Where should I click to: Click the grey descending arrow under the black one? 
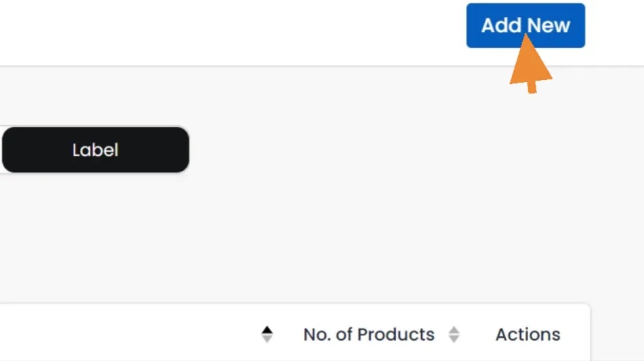click(267, 339)
